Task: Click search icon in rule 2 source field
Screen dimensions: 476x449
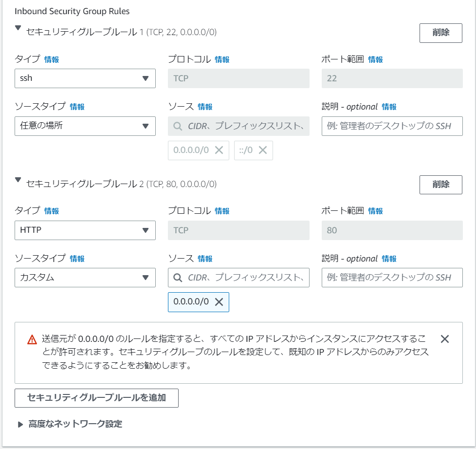Action: click(178, 278)
